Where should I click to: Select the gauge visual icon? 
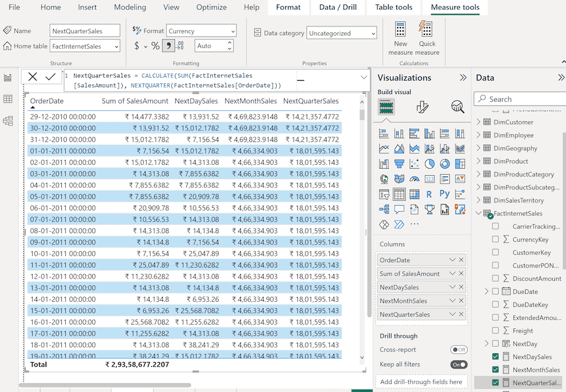pyautogui.click(x=413, y=179)
